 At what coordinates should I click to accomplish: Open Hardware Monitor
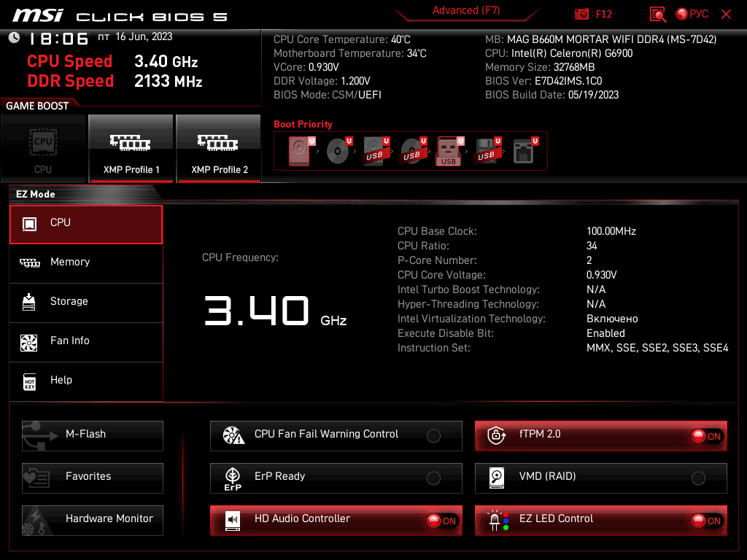point(93,521)
